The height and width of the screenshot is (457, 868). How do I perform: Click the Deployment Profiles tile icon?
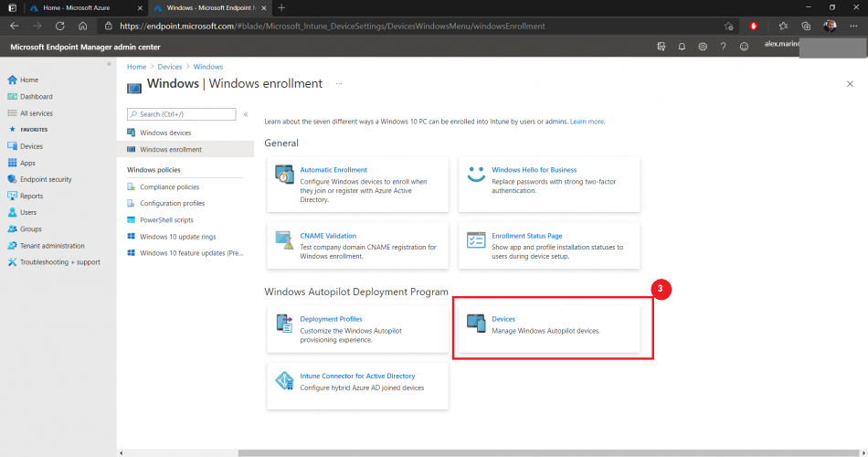(284, 323)
